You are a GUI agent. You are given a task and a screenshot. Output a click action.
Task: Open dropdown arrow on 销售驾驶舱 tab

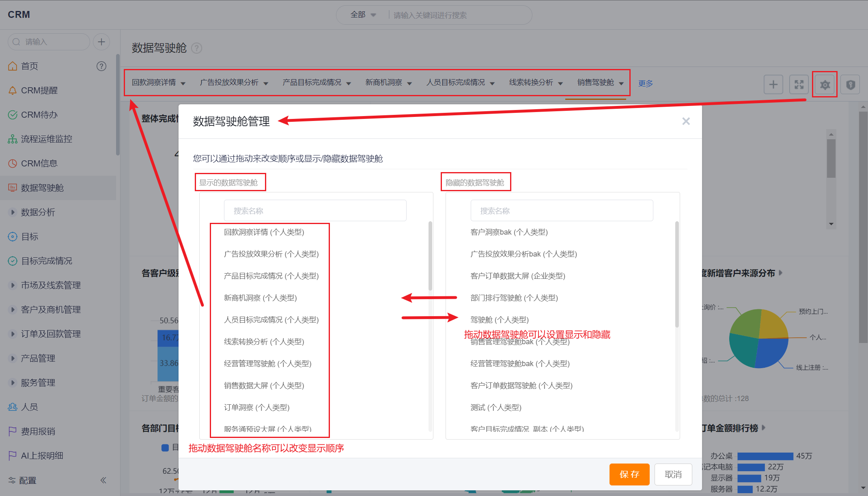coord(621,84)
